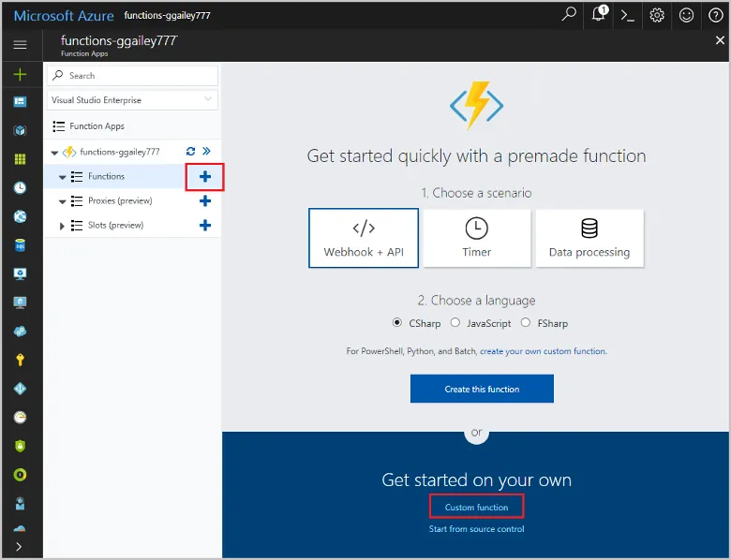The height and width of the screenshot is (560, 731).
Task: Collapse the functions-ggailey777 tree node
Action: (54, 153)
